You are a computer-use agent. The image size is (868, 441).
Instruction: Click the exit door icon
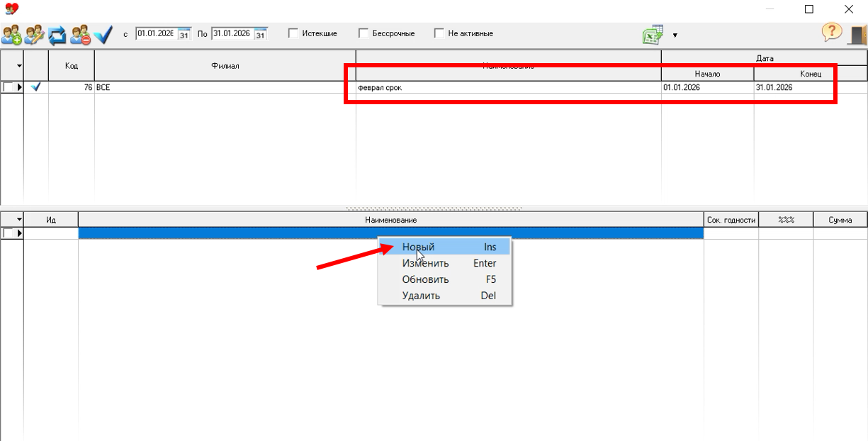click(857, 34)
